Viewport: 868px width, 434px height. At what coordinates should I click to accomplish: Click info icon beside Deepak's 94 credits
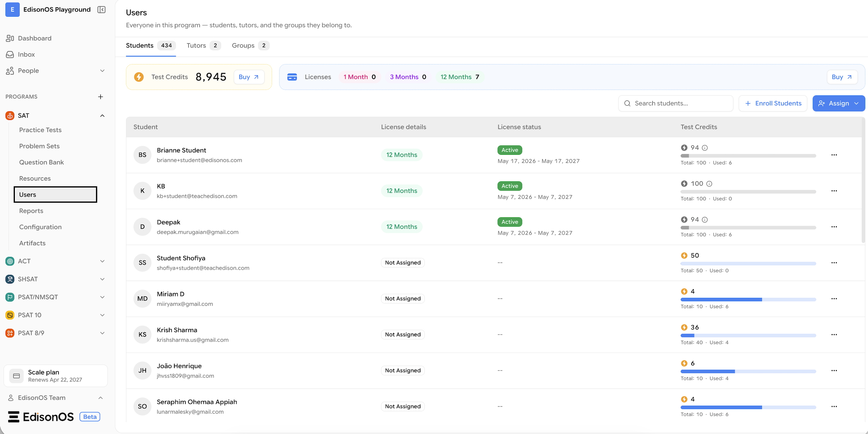pyautogui.click(x=705, y=219)
